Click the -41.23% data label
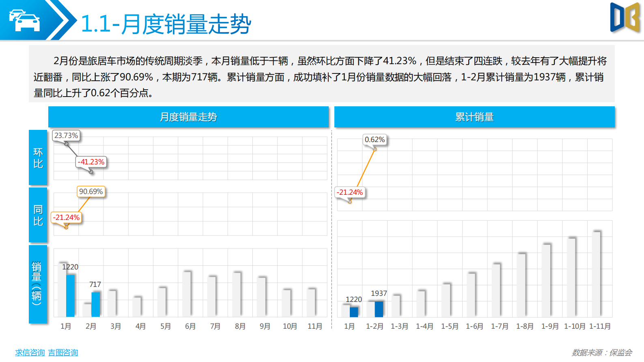The width and height of the screenshot is (644, 362). [91, 162]
